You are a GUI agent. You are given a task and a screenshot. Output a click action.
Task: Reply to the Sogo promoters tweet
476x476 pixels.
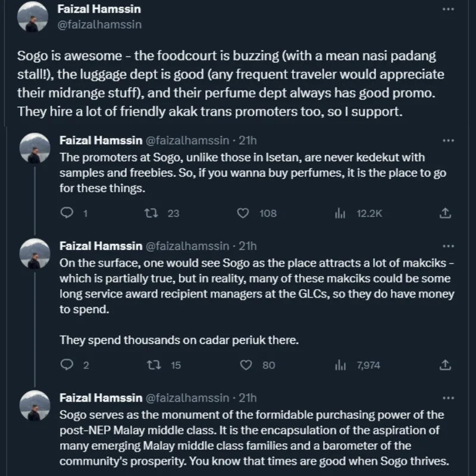click(67, 213)
